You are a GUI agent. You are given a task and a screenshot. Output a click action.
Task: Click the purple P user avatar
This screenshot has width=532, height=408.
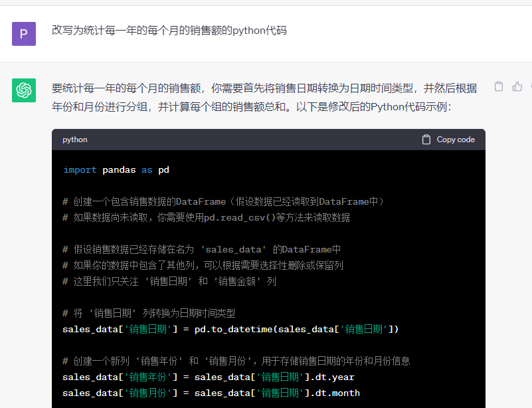point(24,33)
